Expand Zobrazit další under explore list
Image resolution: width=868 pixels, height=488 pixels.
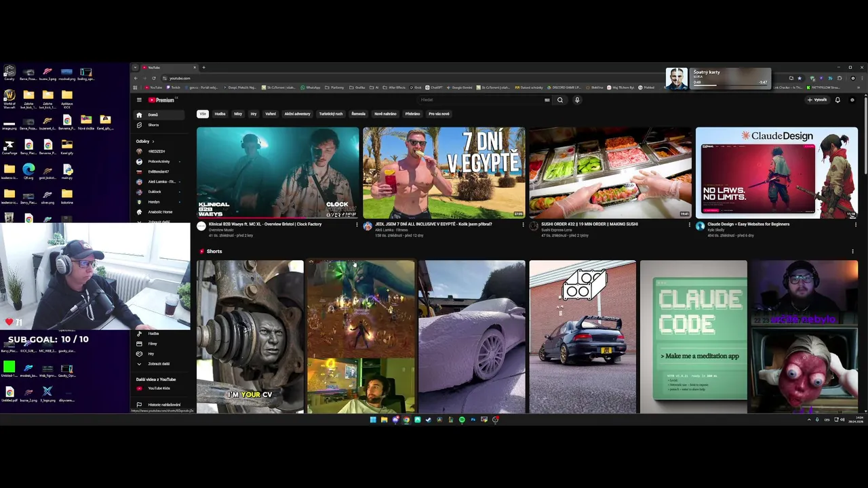pos(159,364)
